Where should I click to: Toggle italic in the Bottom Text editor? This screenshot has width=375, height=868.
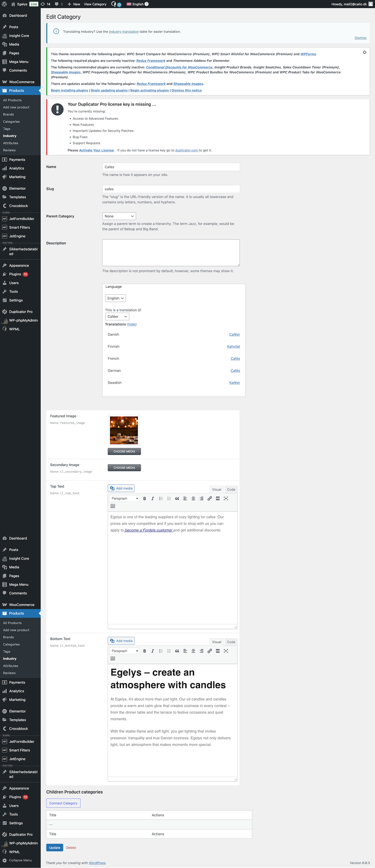coord(153,651)
